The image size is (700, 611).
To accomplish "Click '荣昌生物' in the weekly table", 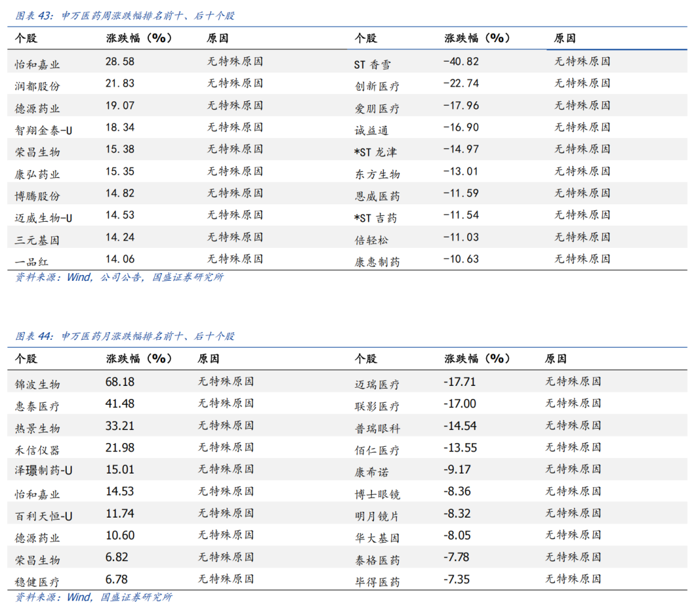I will [x=37, y=152].
